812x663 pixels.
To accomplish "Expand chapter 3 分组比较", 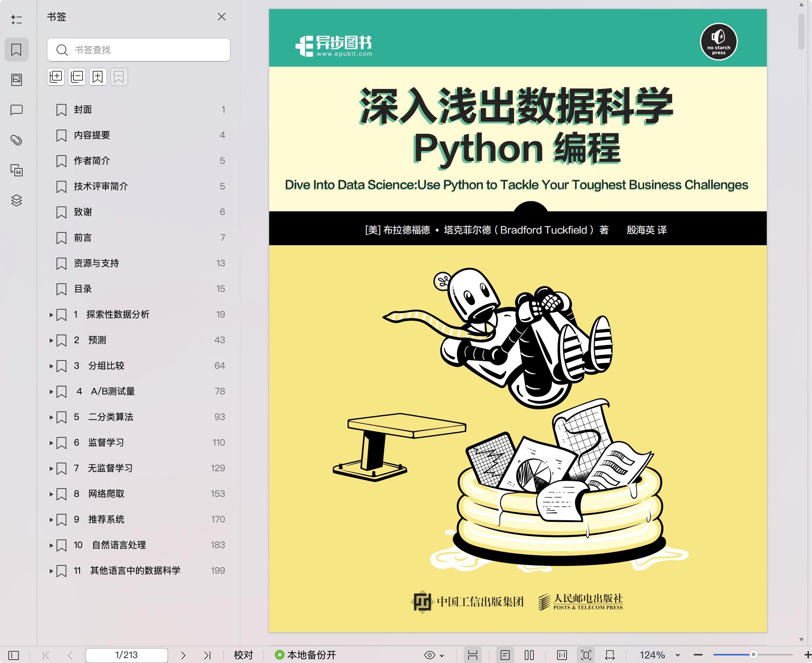I will (x=51, y=366).
